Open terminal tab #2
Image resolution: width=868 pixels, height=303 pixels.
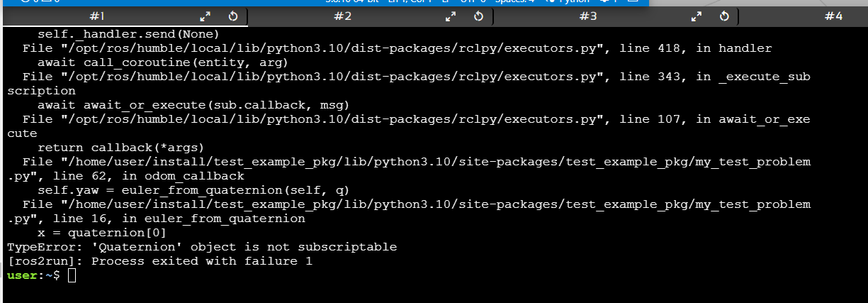point(343,16)
